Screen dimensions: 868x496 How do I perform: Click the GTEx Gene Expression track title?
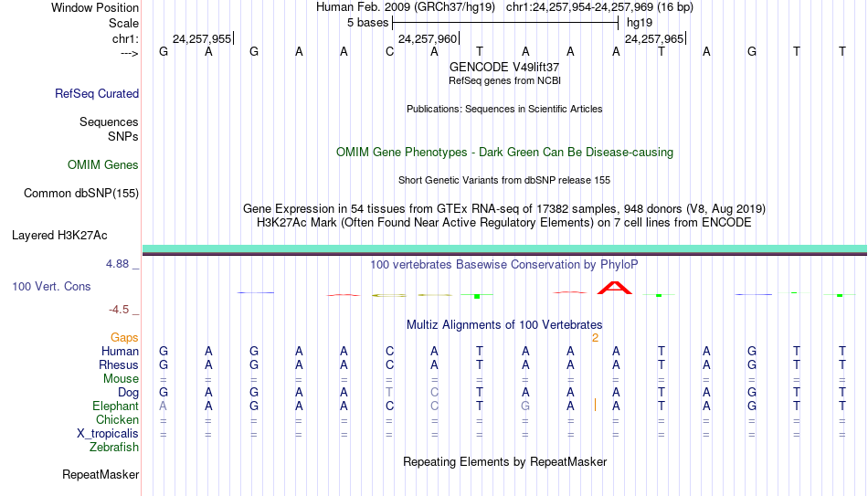point(504,208)
